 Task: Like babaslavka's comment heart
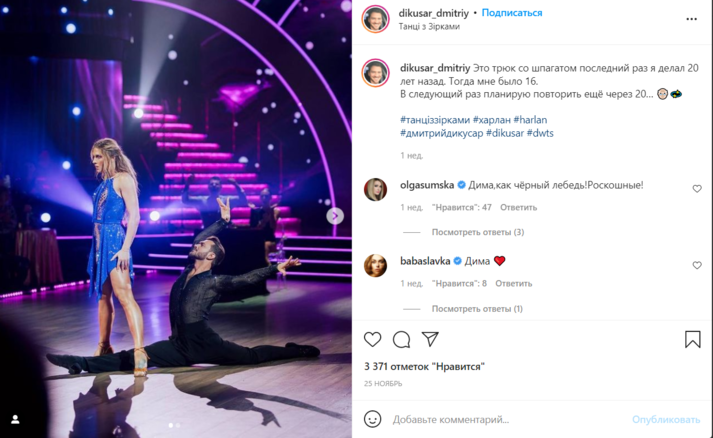click(697, 265)
